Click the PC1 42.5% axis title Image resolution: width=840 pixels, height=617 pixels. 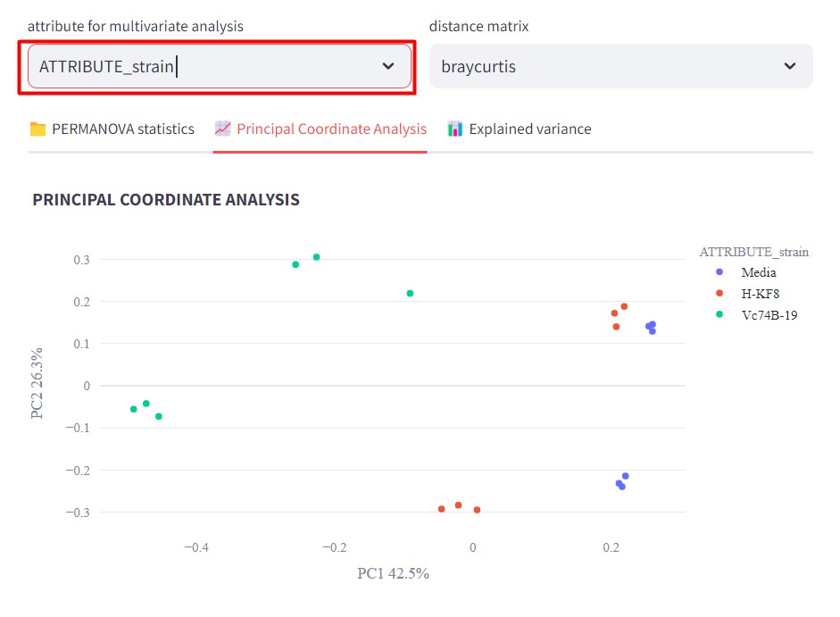click(393, 573)
